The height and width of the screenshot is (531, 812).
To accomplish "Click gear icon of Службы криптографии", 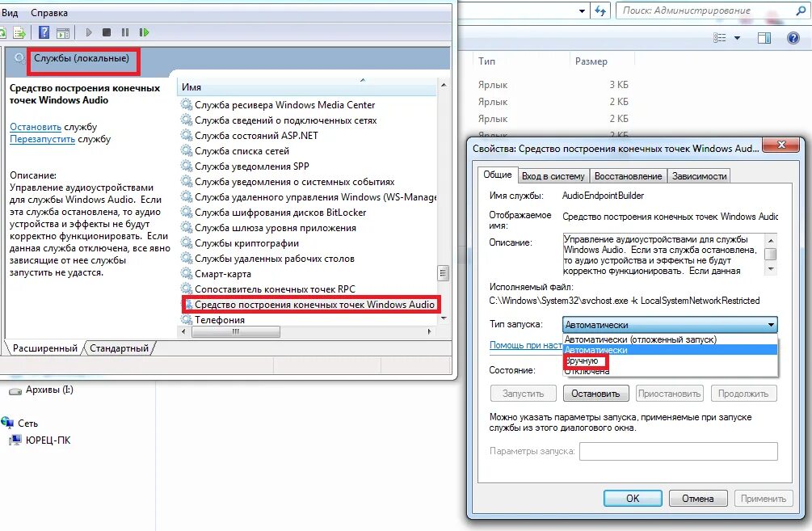I will (x=187, y=243).
